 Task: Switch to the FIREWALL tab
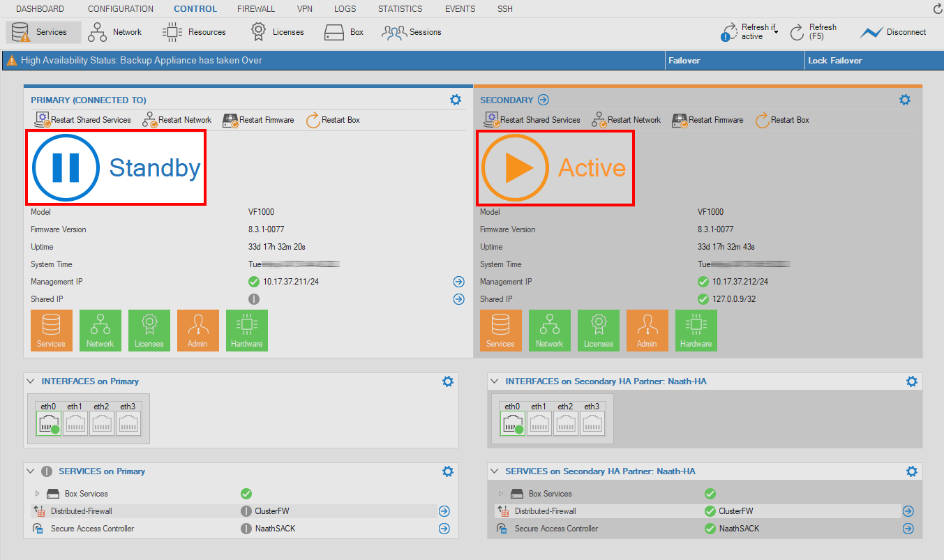coord(255,9)
